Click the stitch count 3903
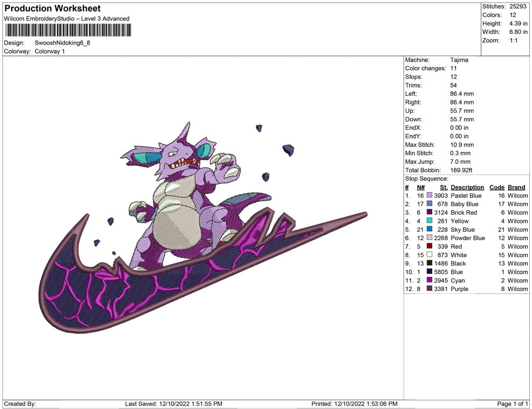This screenshot has width=532, height=409. (441, 195)
